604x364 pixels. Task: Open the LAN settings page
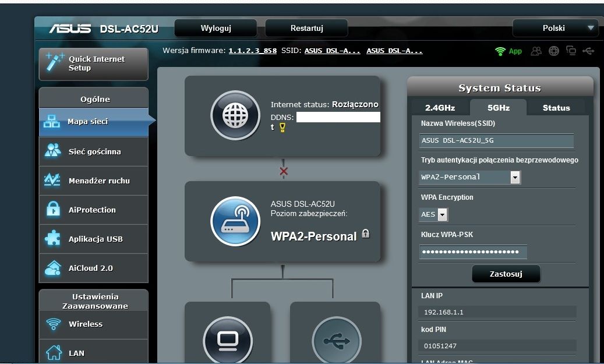click(x=94, y=352)
